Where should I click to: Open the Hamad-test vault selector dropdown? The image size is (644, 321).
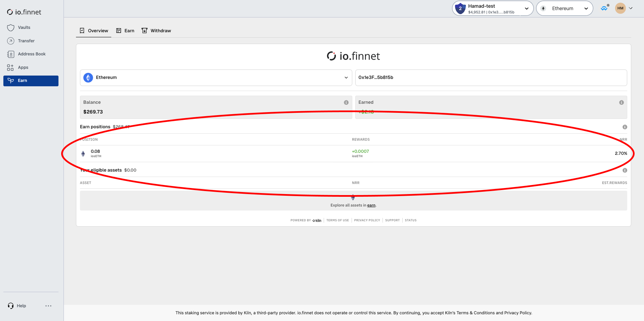tap(493, 8)
